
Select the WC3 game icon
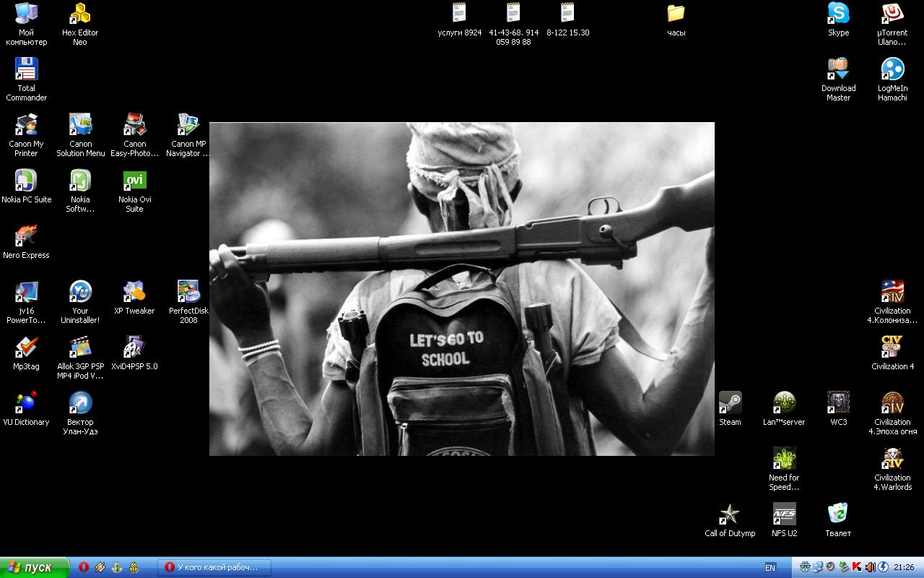[838, 403]
